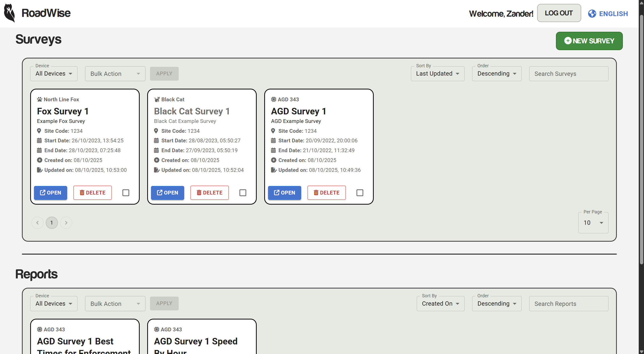This screenshot has width=644, height=354.
Task: Tick the Black Cat Survey 1 checkbox
Action: 243,193
